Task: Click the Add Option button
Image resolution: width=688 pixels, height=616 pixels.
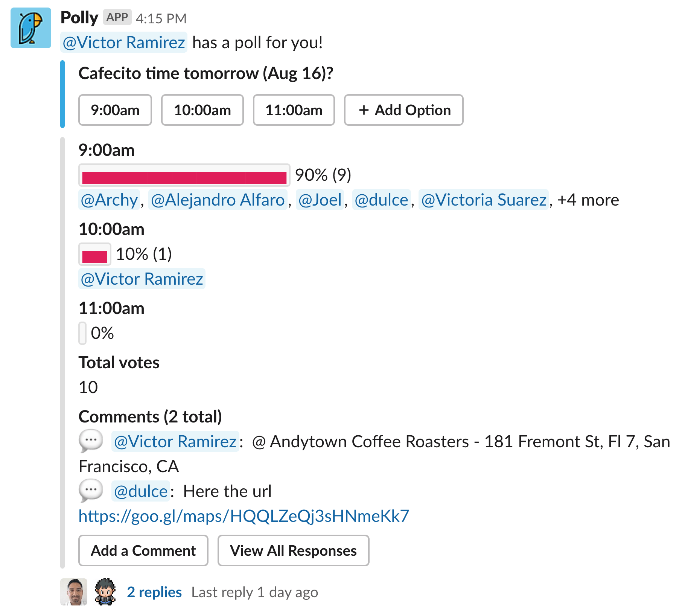Action: [403, 110]
